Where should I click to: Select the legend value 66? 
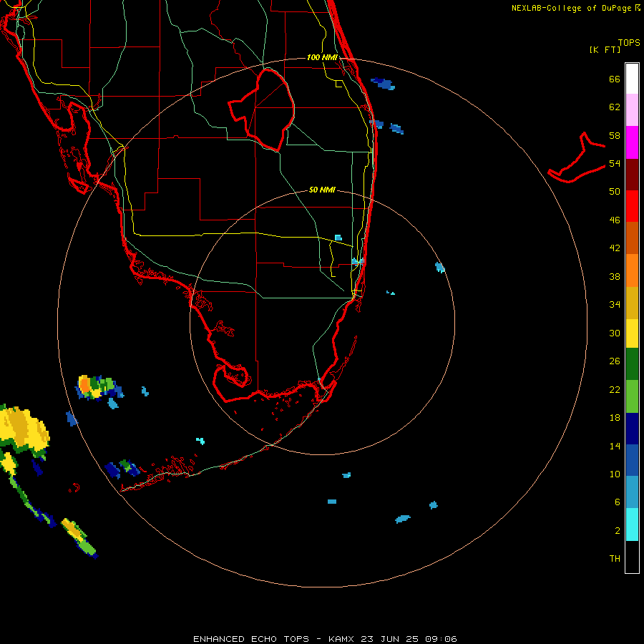(615, 79)
